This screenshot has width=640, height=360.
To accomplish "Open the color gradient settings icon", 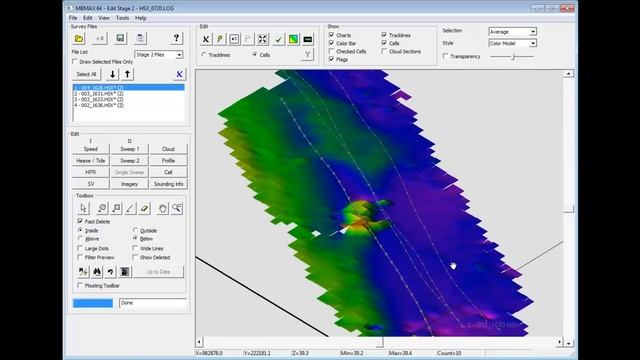I will pyautogui.click(x=293, y=39).
